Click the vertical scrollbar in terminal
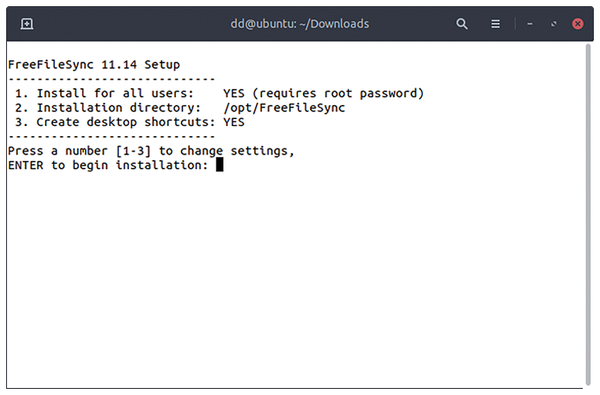The image size is (600, 395). coord(588,215)
